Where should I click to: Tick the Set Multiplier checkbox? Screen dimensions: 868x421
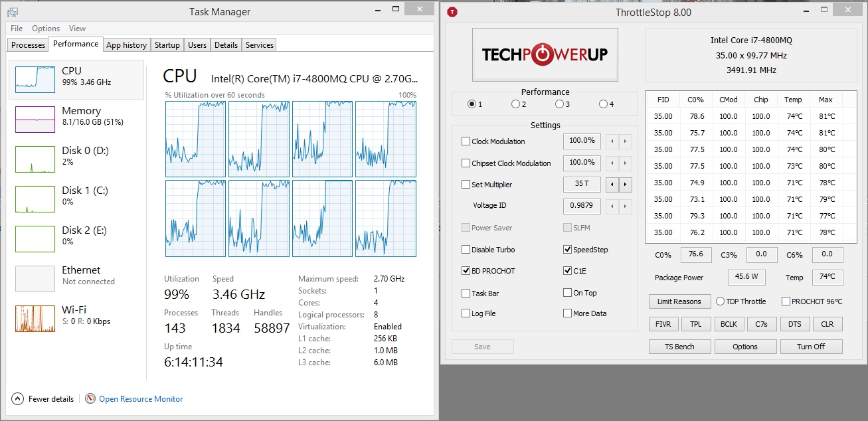coord(466,185)
